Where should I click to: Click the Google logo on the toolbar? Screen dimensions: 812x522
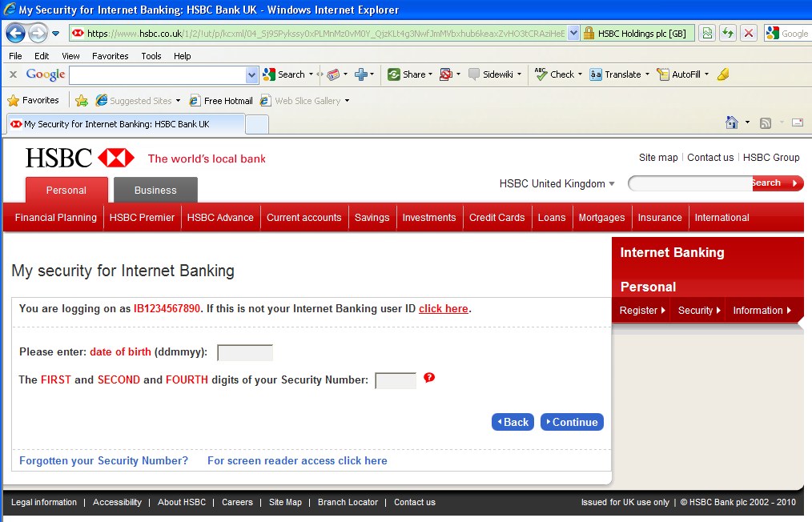pos(46,74)
